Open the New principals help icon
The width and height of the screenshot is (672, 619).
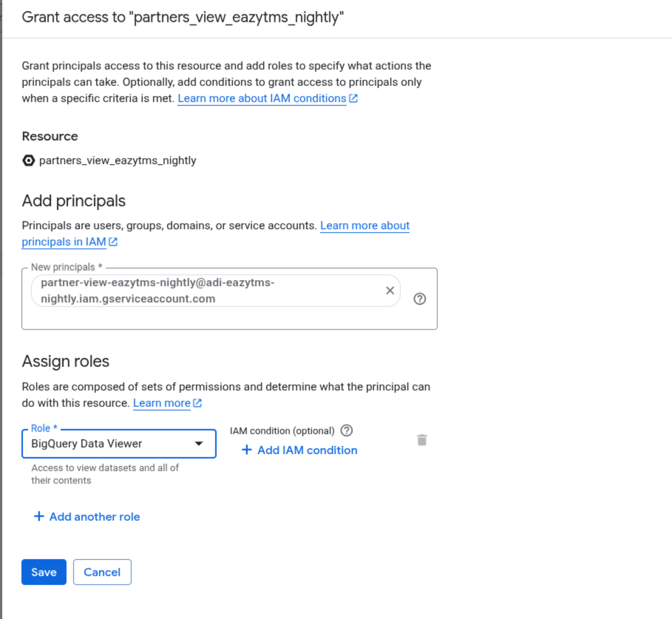pyautogui.click(x=420, y=299)
